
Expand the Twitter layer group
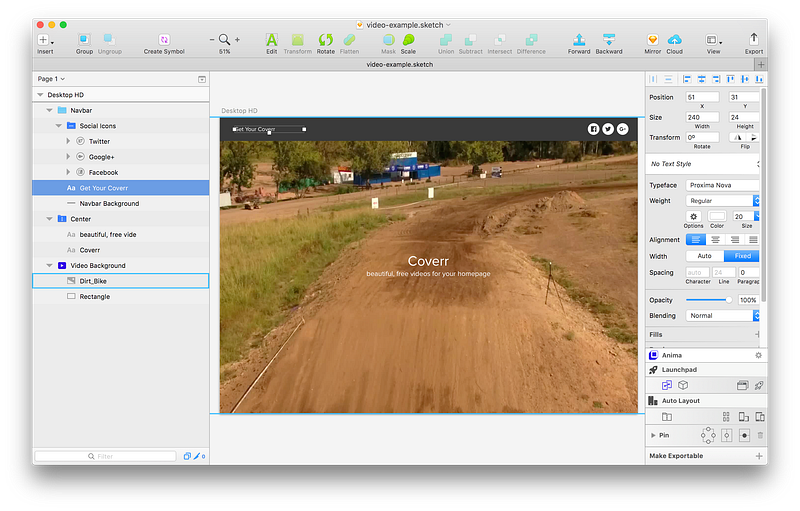click(x=68, y=141)
